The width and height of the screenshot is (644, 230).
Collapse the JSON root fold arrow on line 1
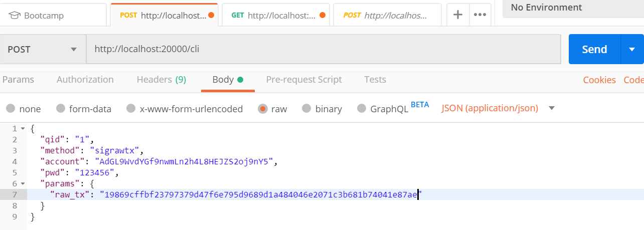[23, 129]
